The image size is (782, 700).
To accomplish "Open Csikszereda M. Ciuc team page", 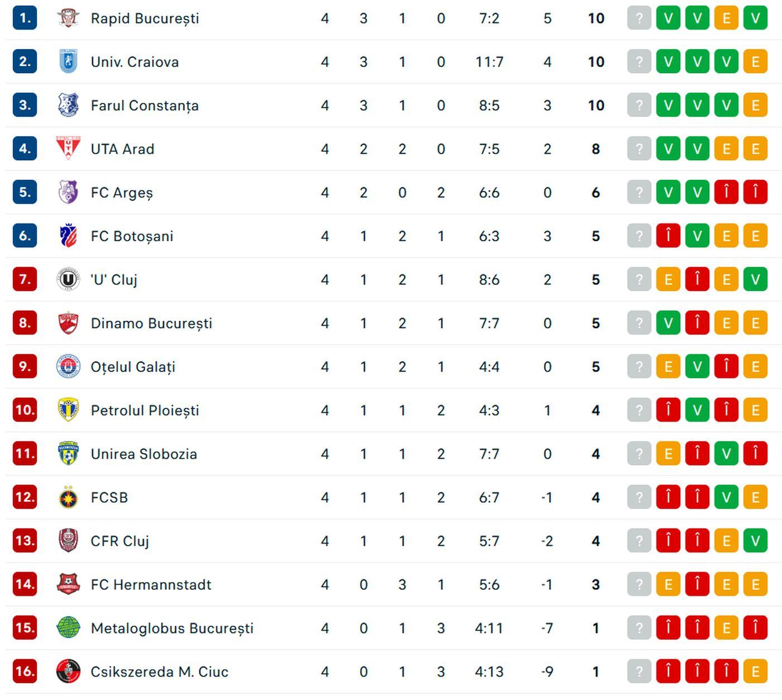I will click(159, 672).
